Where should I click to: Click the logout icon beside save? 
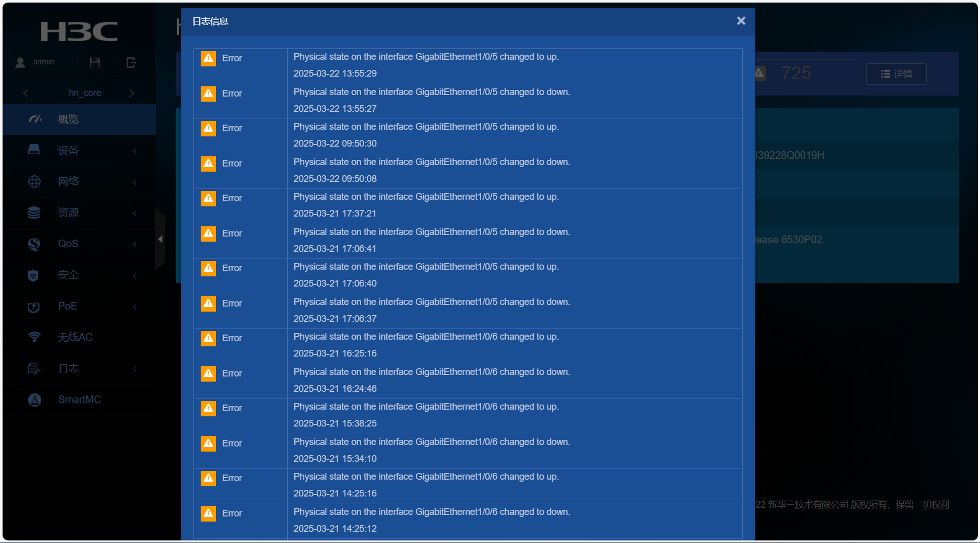[x=131, y=62]
